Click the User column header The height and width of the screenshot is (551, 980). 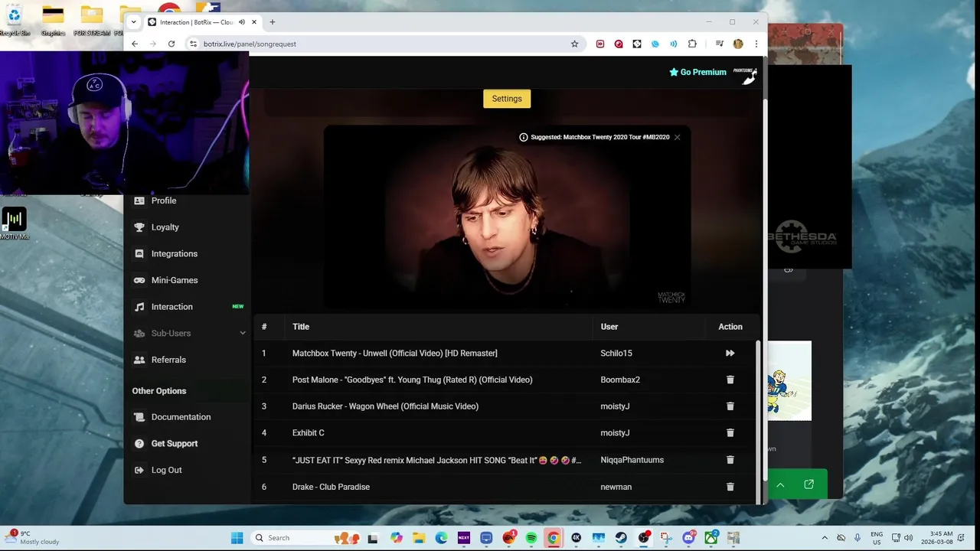coord(609,327)
